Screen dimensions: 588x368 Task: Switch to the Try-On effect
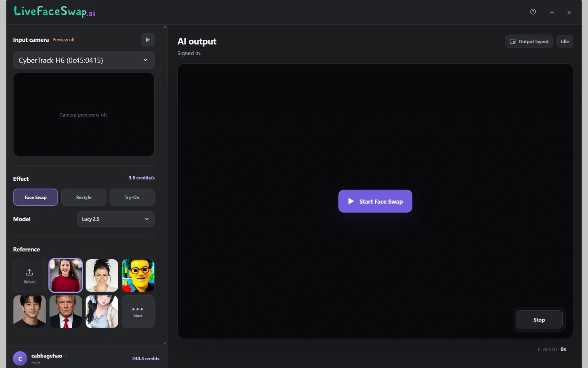132,197
